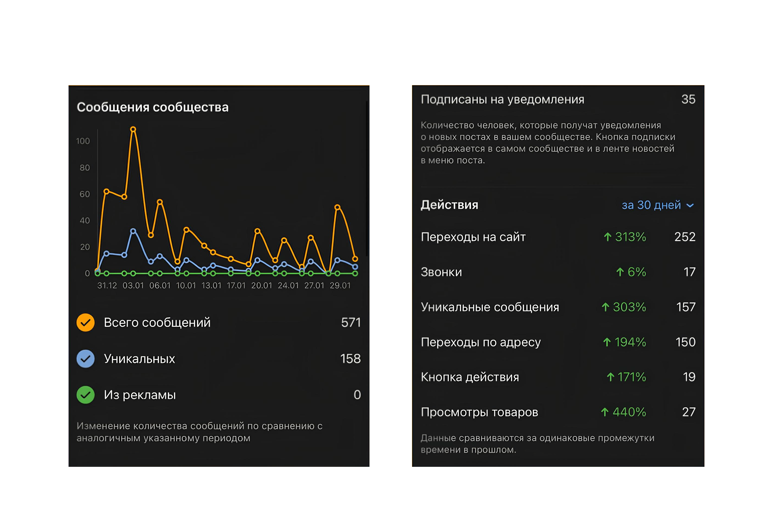Screen dimensions: 773x532
Task: Click the green arrow beside 440%
Action: pos(605,412)
